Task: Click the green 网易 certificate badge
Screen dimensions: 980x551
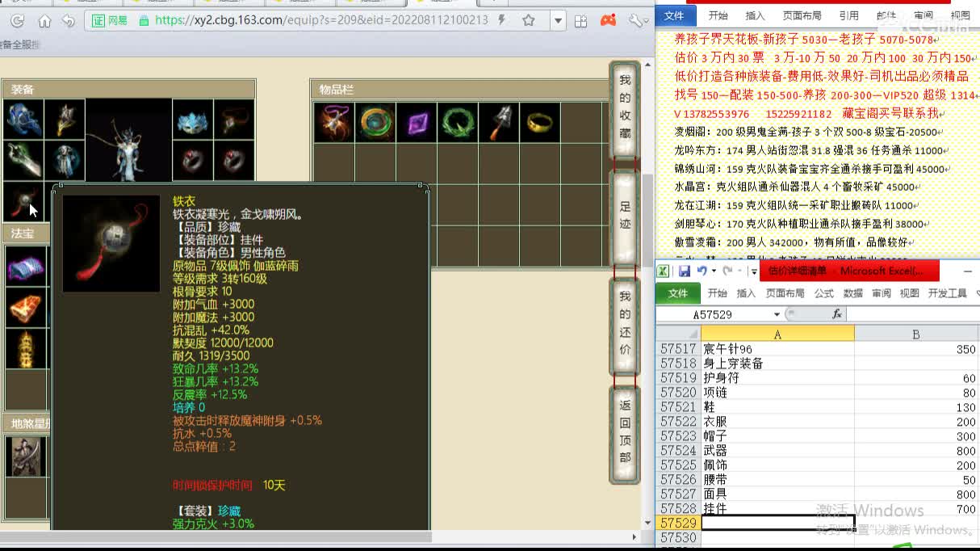Action: pos(111,20)
